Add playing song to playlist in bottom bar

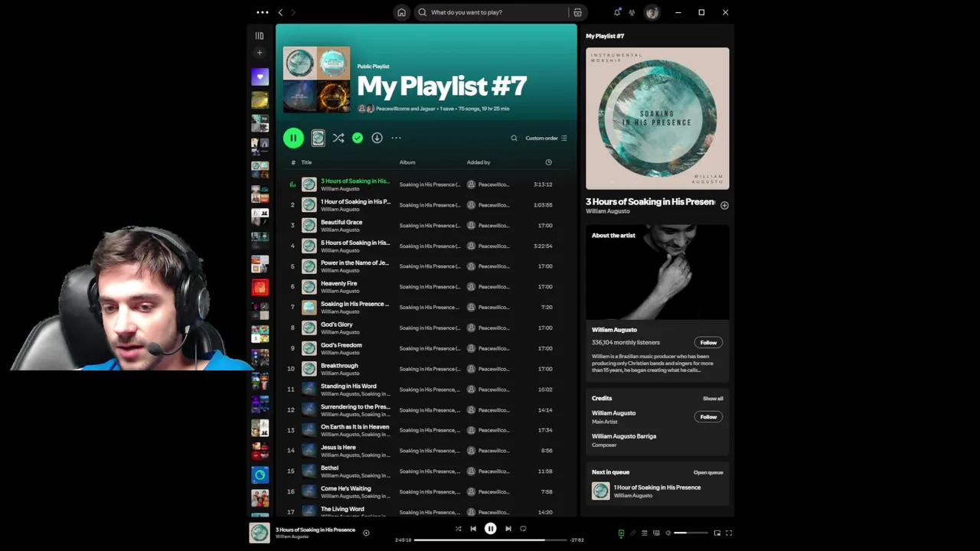366,533
